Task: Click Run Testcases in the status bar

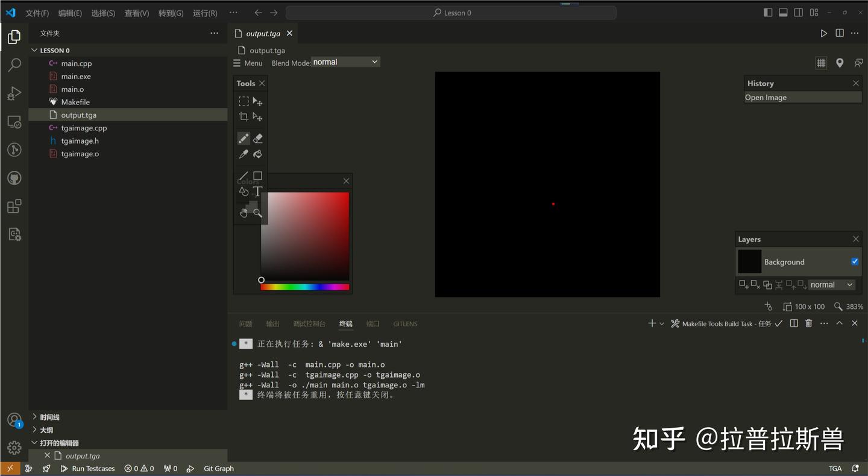Action: pos(93,468)
